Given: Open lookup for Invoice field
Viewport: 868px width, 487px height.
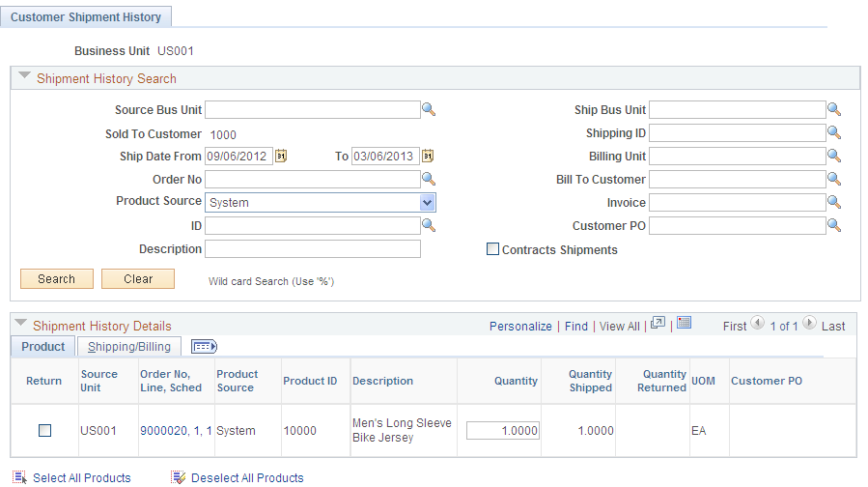Looking at the screenshot, I should tap(834, 202).
